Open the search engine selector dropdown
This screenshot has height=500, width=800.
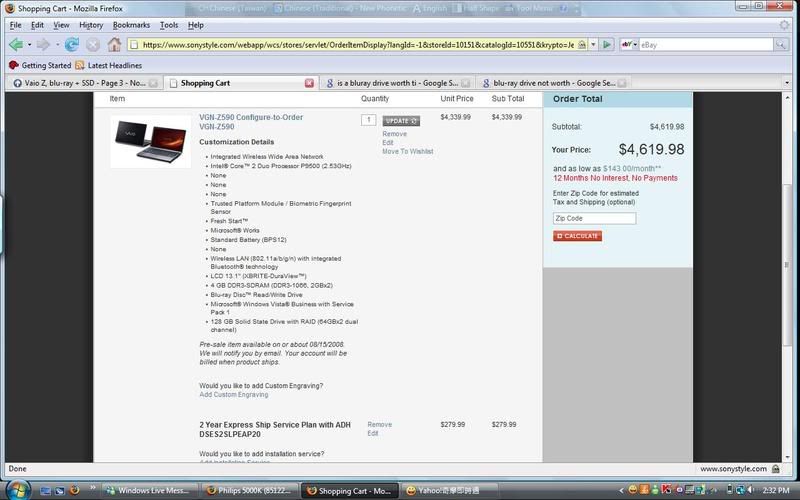(629, 45)
